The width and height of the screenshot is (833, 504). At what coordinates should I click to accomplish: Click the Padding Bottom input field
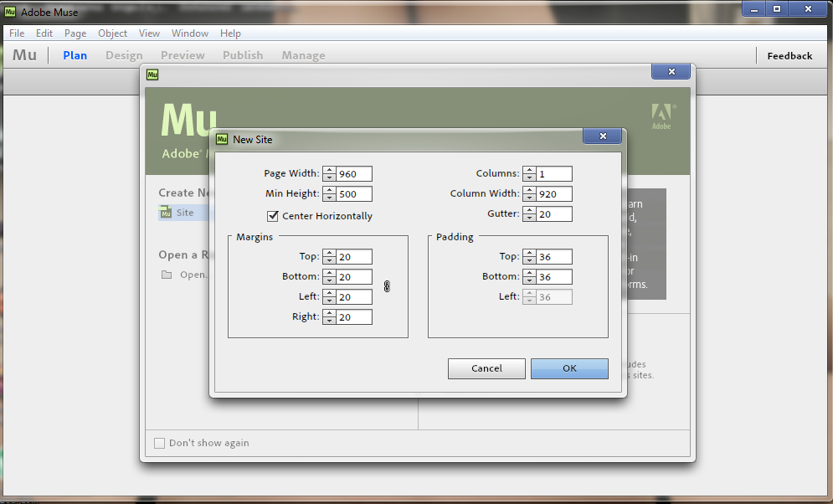click(554, 276)
